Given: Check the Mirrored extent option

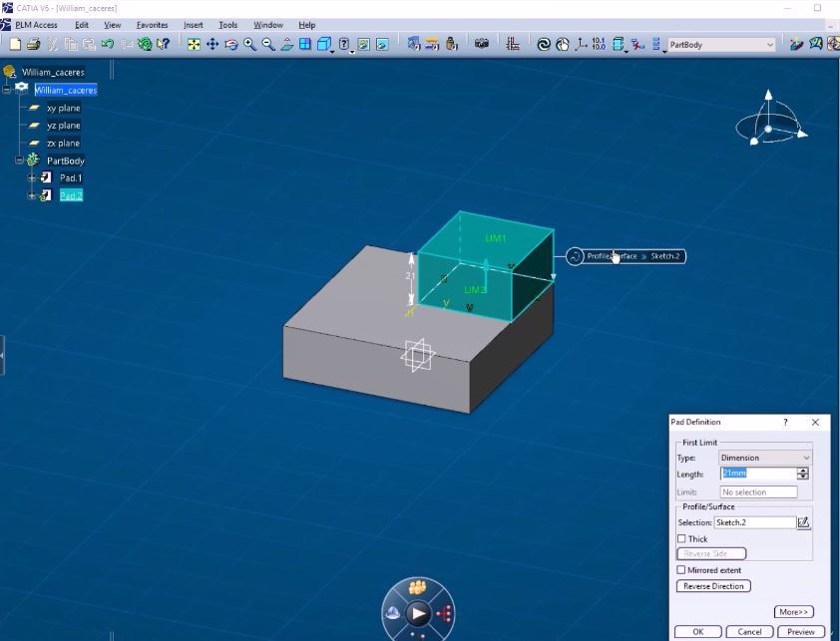Looking at the screenshot, I should pos(682,569).
